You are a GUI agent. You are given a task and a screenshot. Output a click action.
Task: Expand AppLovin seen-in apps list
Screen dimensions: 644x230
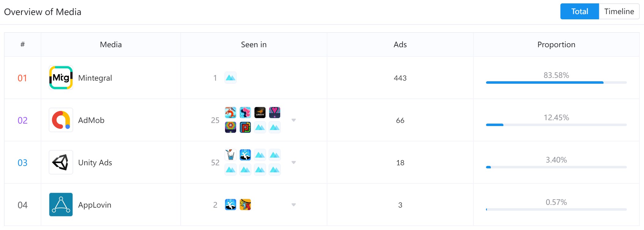click(294, 205)
